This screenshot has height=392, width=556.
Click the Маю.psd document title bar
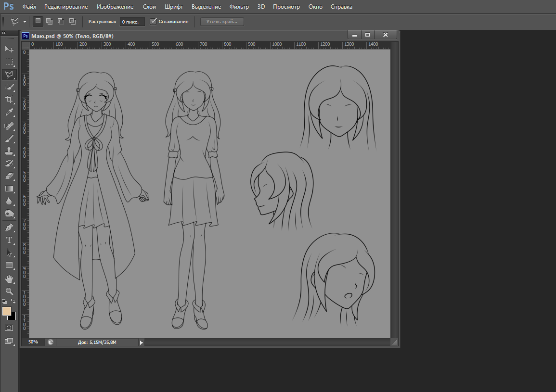209,36
